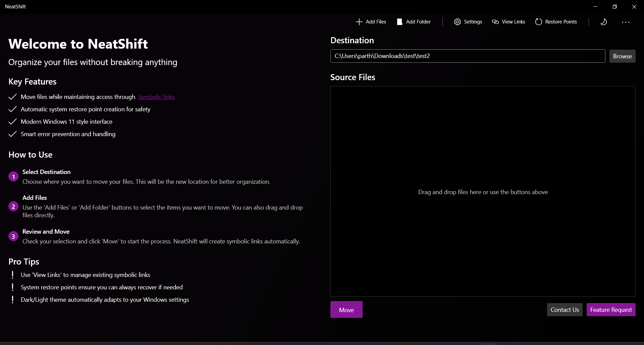Minimize the NeatShift window

(595, 7)
